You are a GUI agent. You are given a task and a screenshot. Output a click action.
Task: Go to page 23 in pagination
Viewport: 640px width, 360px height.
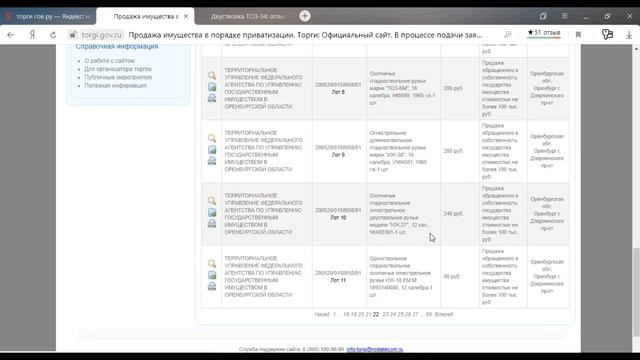point(386,315)
